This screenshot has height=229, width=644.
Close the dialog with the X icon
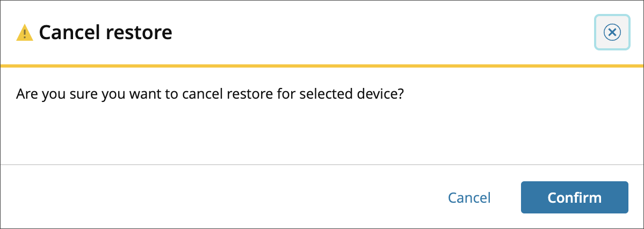click(612, 33)
